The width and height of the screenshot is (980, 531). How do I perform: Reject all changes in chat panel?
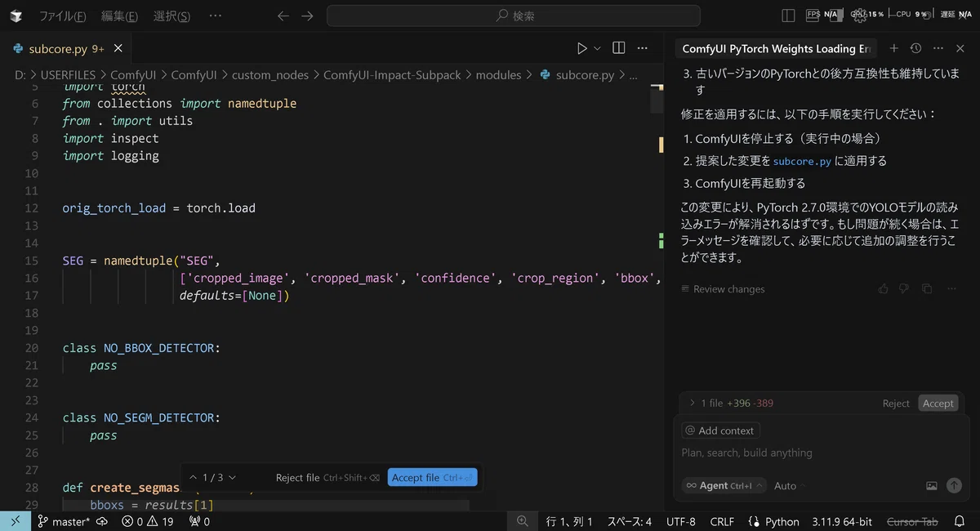896,404
